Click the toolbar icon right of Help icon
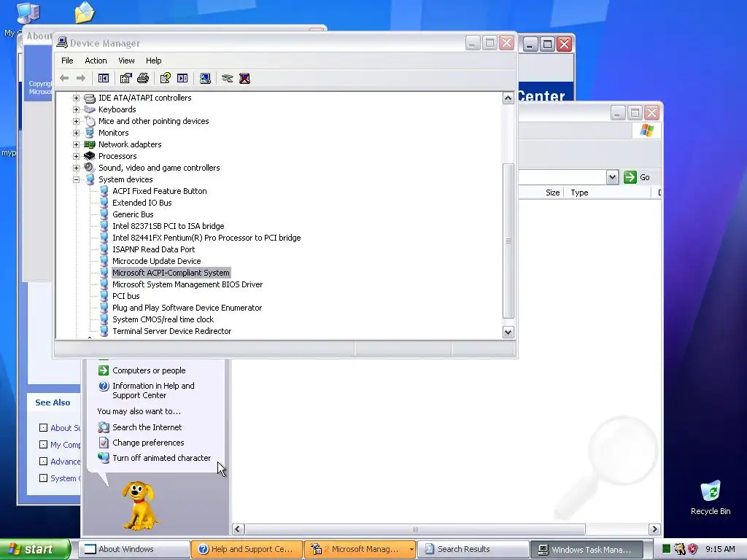 point(182,78)
